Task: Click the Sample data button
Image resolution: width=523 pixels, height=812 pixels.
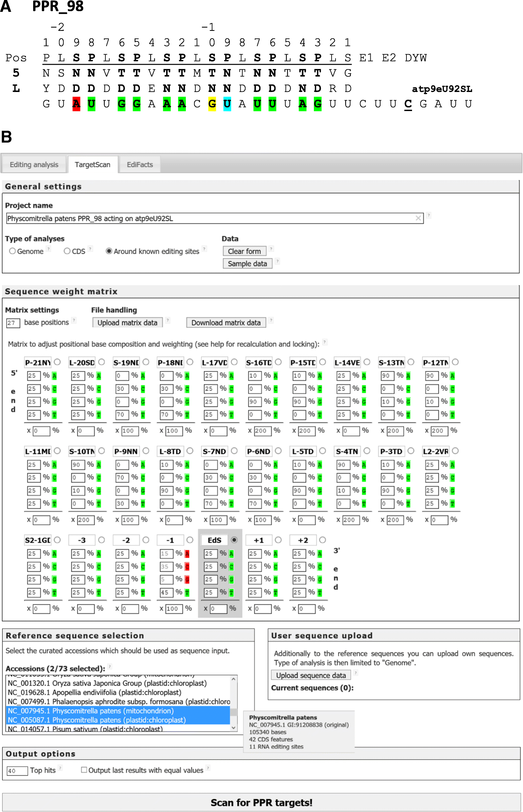Action: pos(247,264)
